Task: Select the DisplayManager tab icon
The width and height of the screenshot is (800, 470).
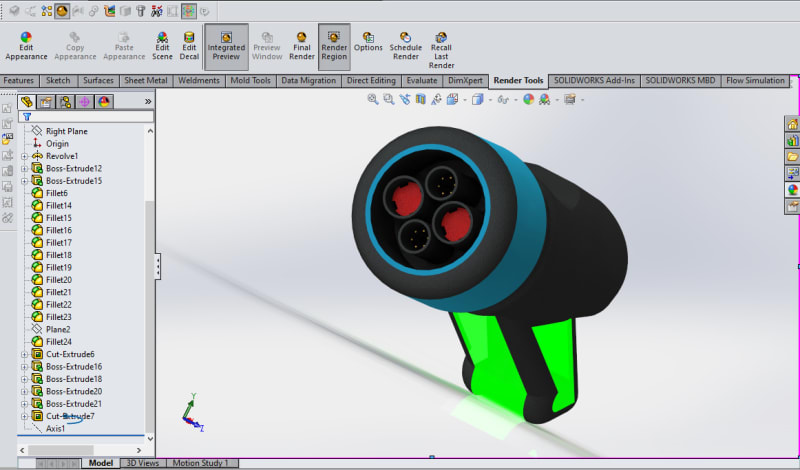Action: [104, 102]
